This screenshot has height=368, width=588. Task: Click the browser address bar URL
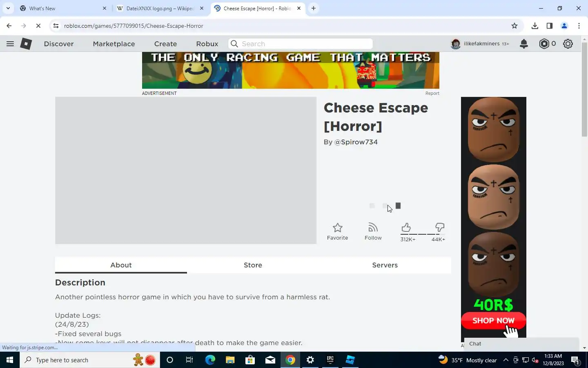[x=134, y=26]
